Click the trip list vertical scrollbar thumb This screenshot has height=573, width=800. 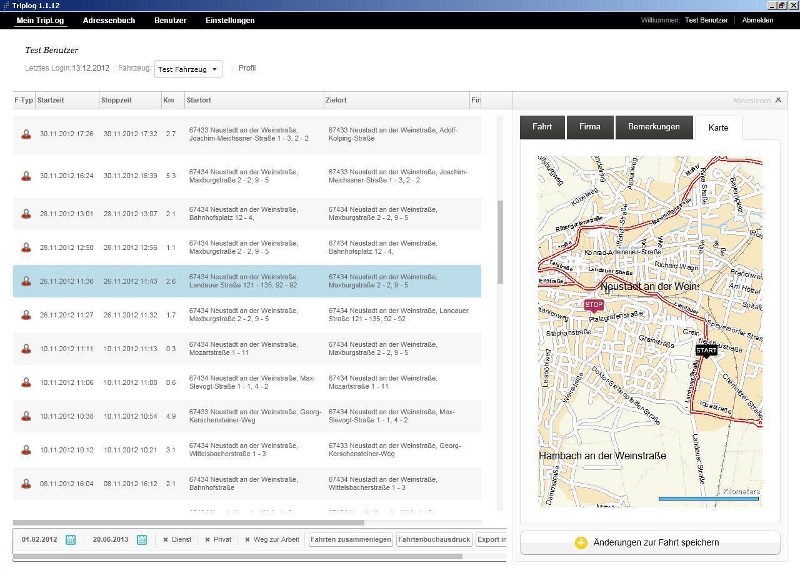point(500,242)
